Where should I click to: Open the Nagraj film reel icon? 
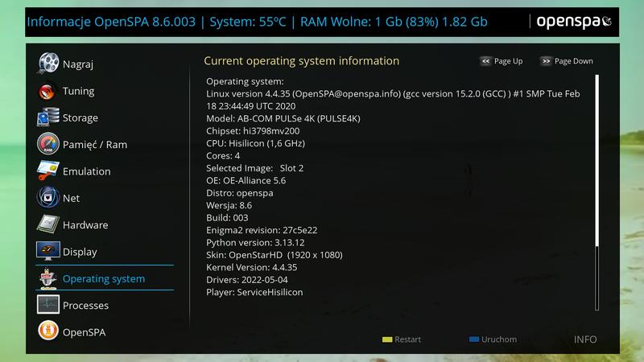[48, 64]
